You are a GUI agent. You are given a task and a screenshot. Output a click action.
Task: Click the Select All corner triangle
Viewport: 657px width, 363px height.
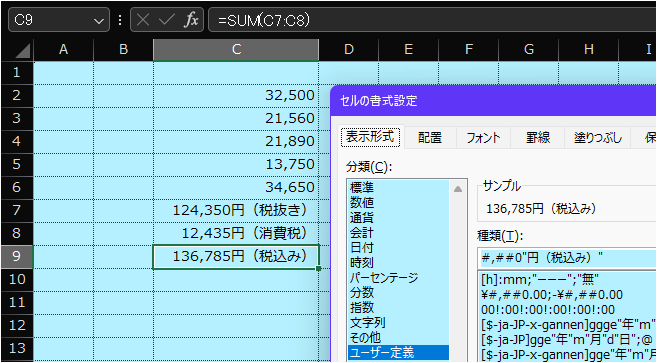tap(22, 50)
